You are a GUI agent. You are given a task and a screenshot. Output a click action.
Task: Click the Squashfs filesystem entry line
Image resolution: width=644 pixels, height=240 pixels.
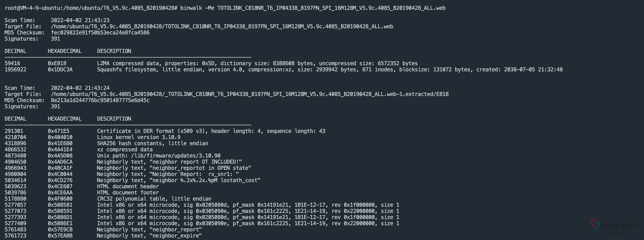330,70
